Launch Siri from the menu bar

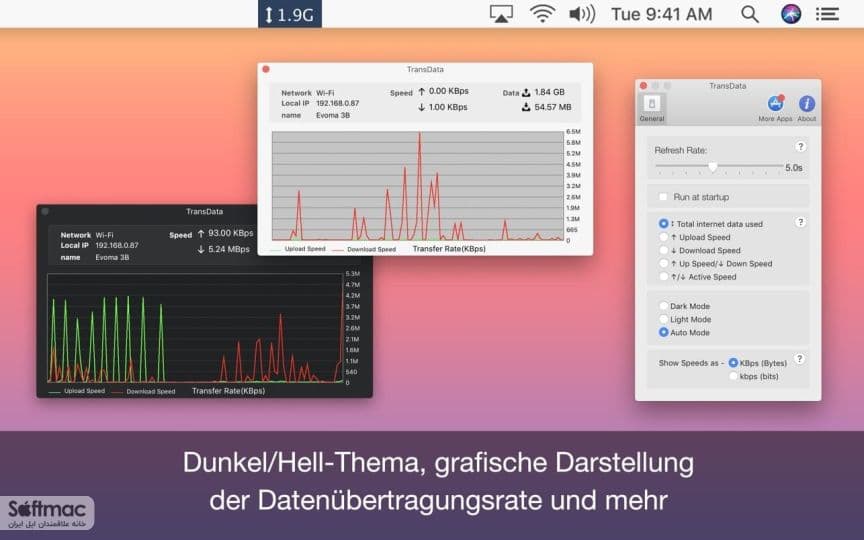coord(791,14)
